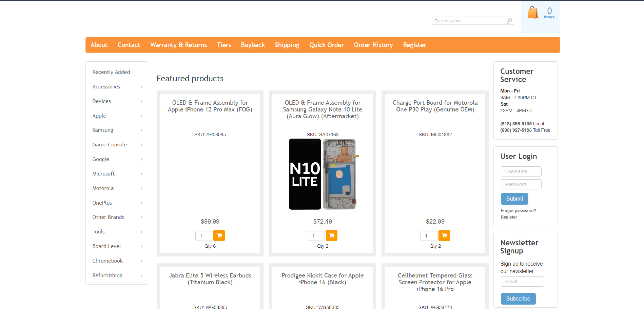Expand the OnePlus category arrow
The image size is (644, 309).
141,203
